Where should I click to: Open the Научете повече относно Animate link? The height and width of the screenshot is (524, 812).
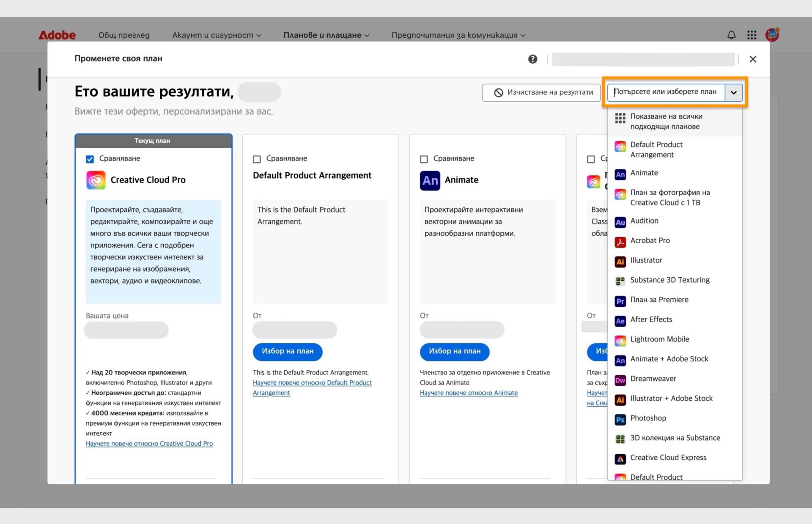(469, 393)
